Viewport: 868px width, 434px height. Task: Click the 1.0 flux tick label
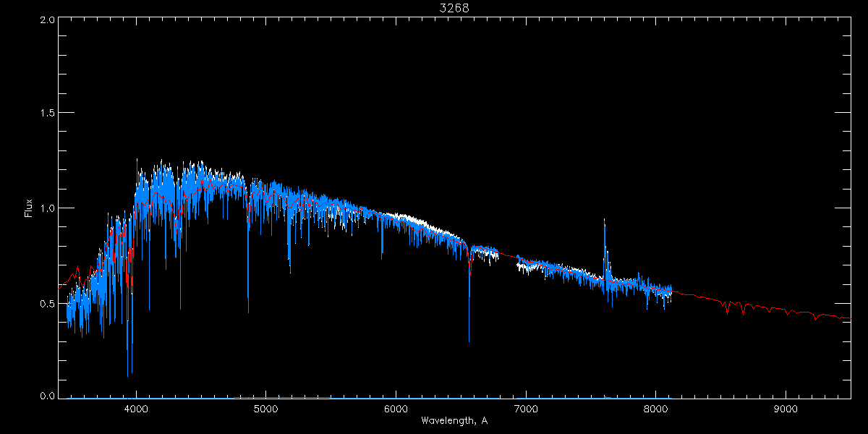point(46,208)
